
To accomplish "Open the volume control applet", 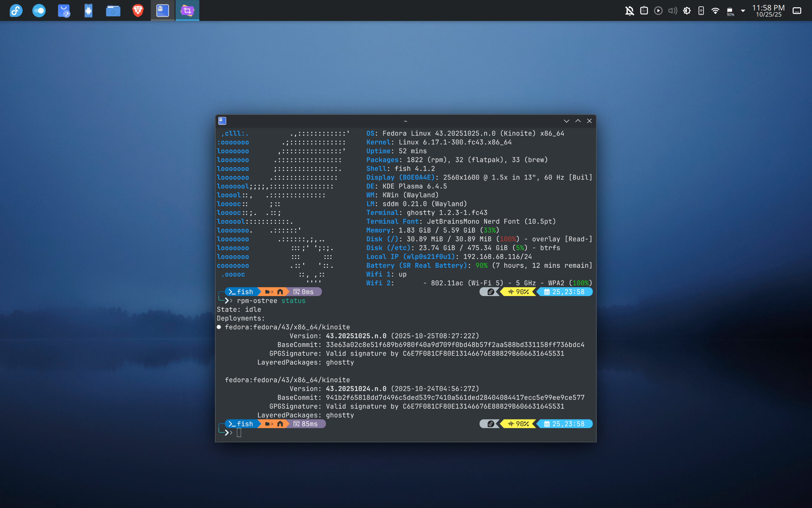I will click(672, 10).
